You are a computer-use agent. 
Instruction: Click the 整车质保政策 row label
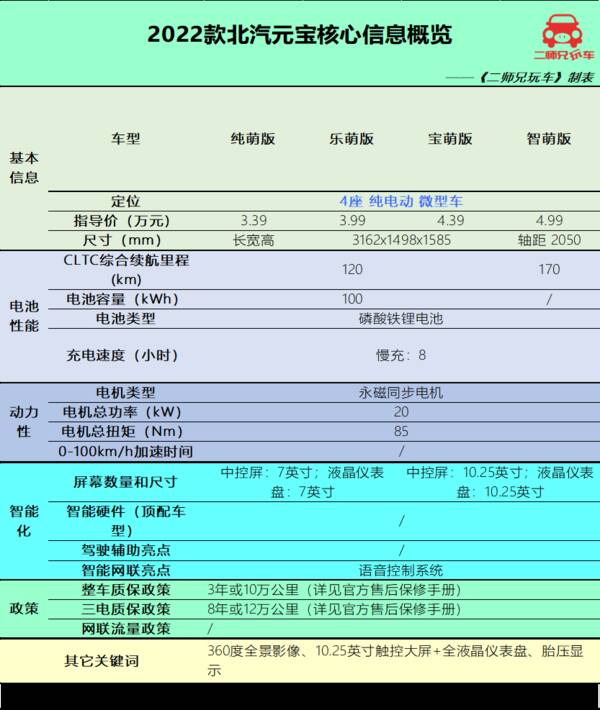coord(125,590)
